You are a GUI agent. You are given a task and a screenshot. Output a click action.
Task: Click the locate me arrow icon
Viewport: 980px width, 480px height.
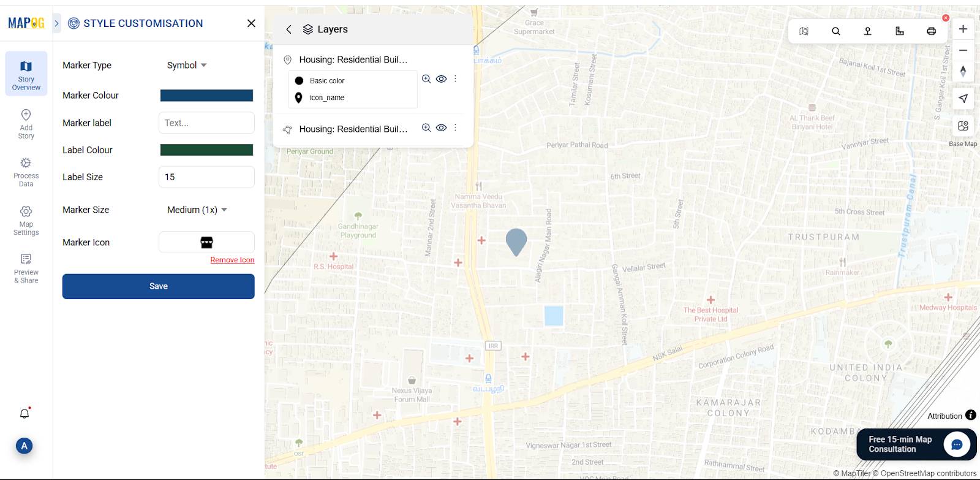963,99
